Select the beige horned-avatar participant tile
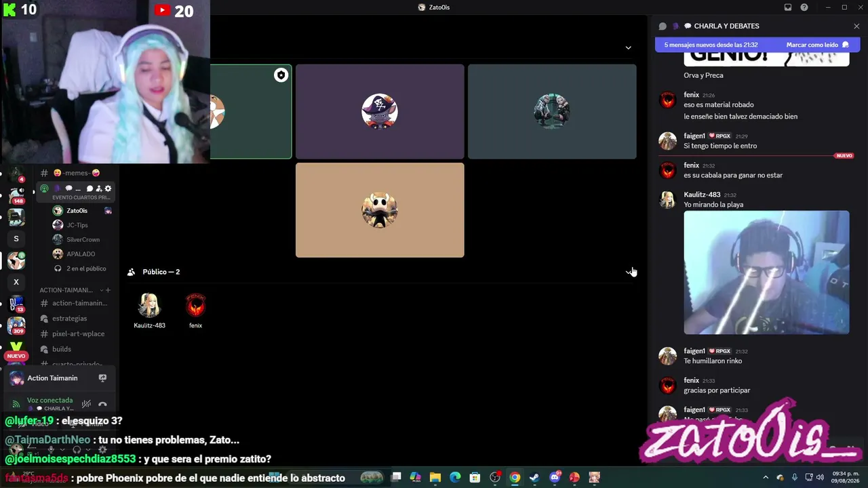The image size is (868, 488). coord(380,210)
